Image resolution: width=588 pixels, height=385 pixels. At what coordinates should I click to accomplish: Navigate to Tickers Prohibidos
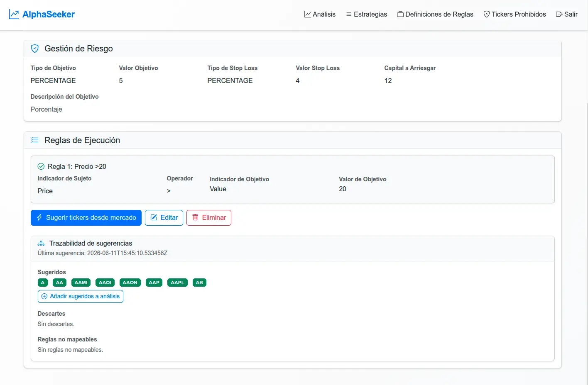(x=514, y=14)
